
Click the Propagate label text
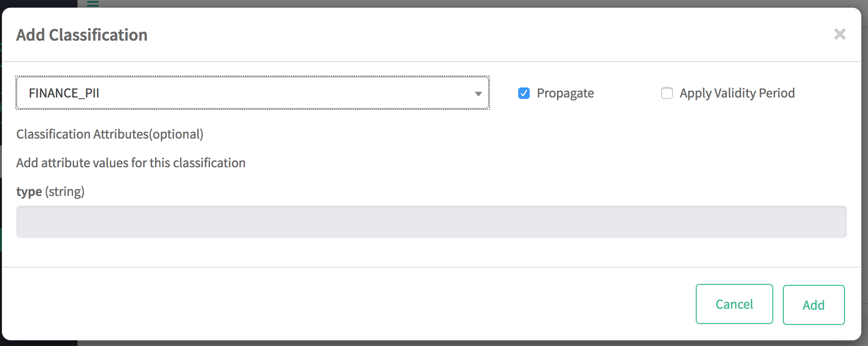565,93
